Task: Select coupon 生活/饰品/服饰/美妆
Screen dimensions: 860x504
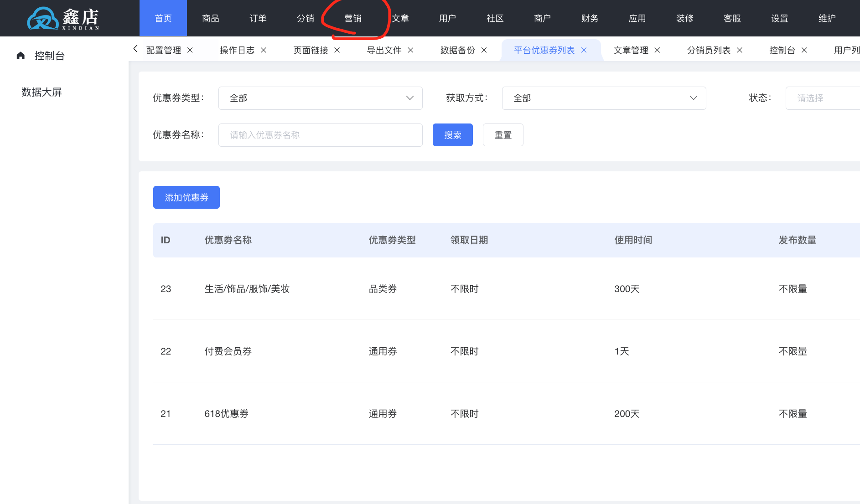Action: tap(247, 289)
